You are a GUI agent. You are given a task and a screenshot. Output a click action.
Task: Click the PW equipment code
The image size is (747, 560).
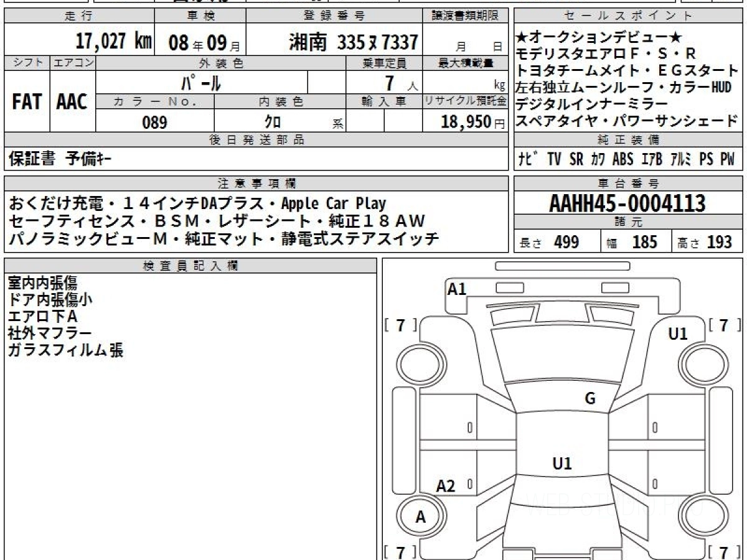[x=727, y=159]
